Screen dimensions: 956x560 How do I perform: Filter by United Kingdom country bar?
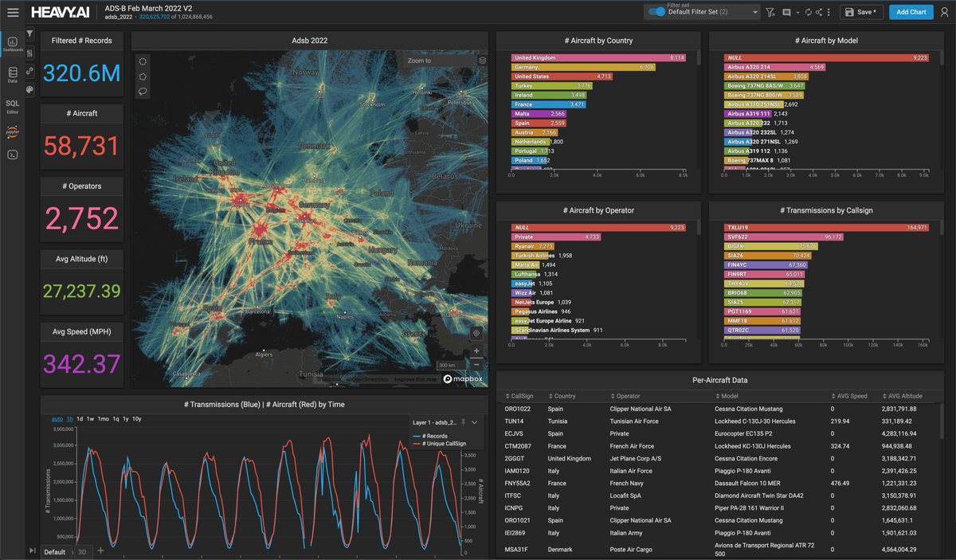coord(599,58)
